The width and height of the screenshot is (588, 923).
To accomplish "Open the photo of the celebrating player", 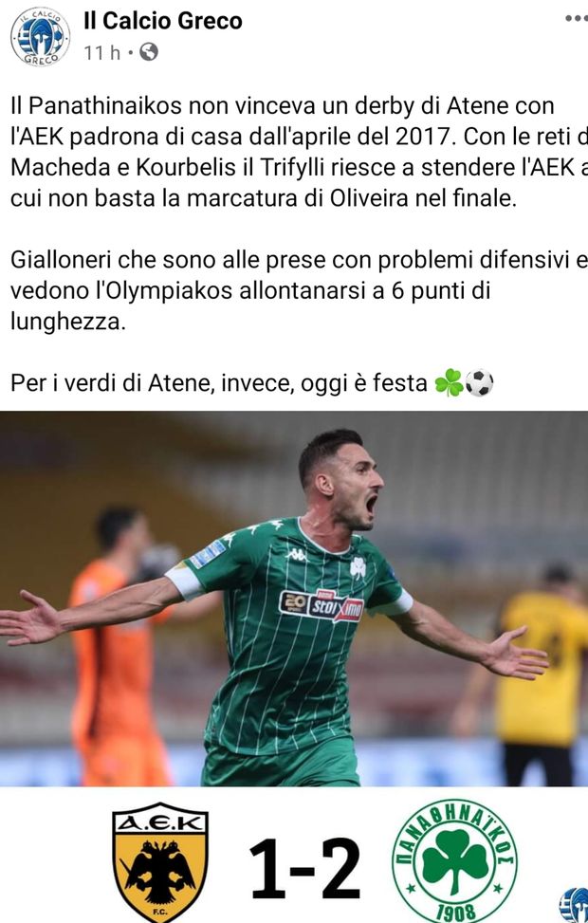I will (294, 599).
